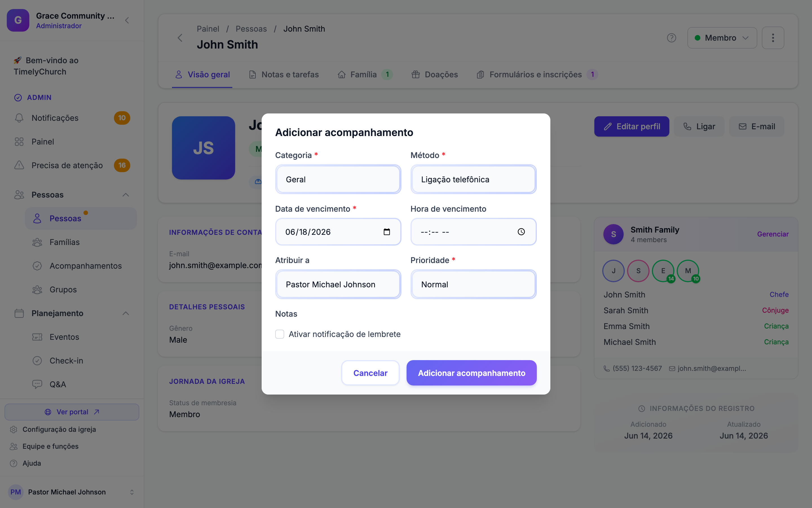
Task: Click family member avatar J
Action: (613, 271)
